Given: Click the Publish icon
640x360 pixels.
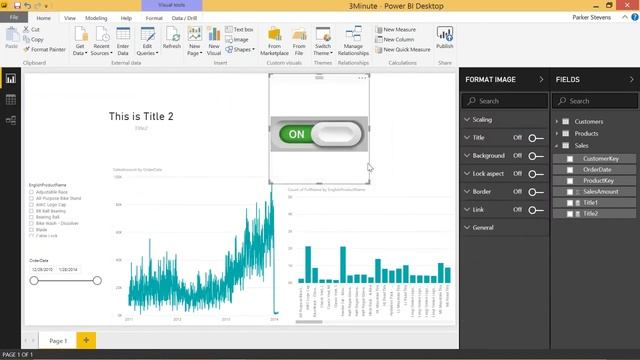Looking at the screenshot, I should (444, 38).
